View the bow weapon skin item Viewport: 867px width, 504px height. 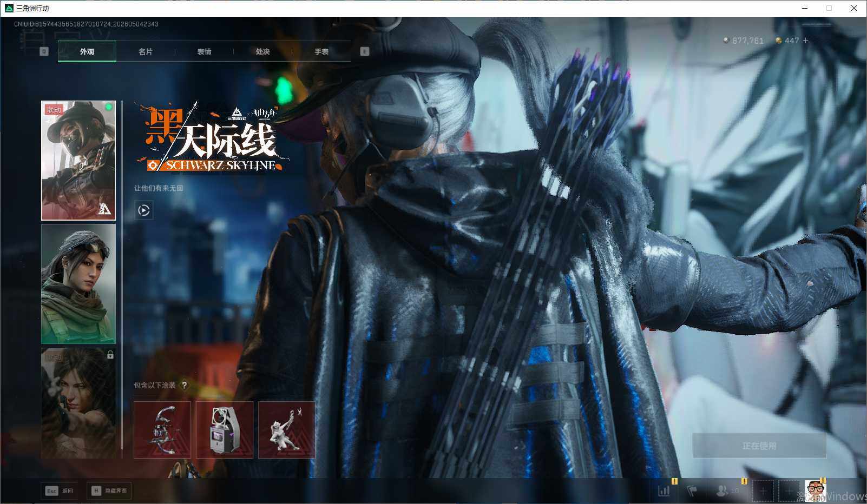tap(162, 429)
